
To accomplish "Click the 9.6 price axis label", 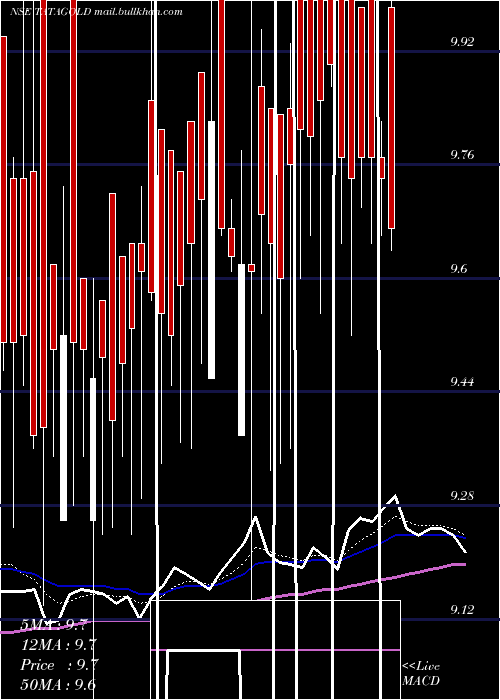I will [459, 269].
